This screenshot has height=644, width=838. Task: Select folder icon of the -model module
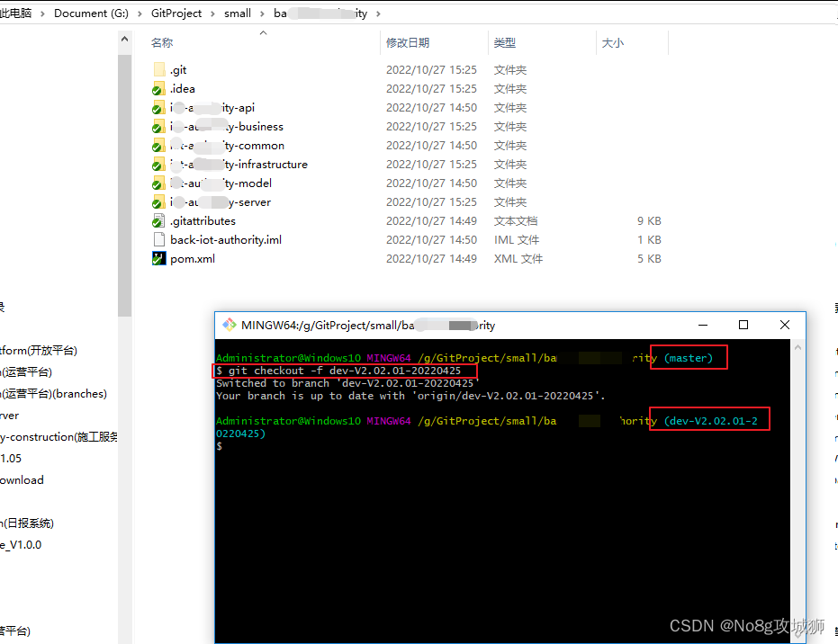click(158, 183)
